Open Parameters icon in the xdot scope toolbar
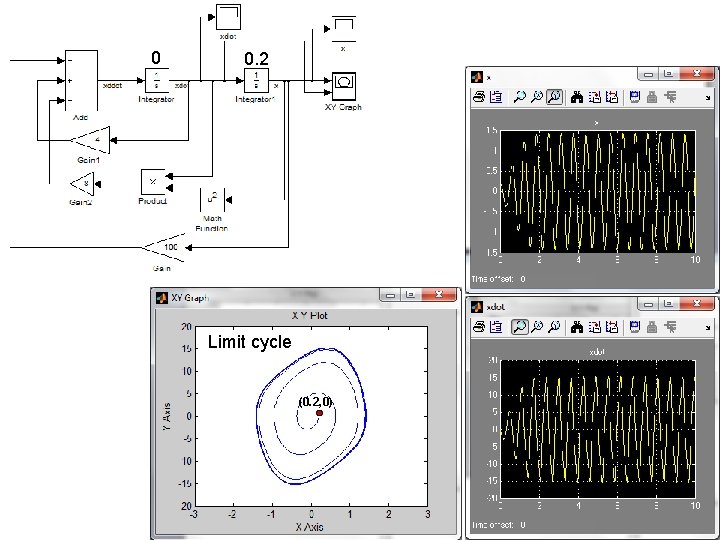This screenshot has width=720, height=540. pos(496,327)
